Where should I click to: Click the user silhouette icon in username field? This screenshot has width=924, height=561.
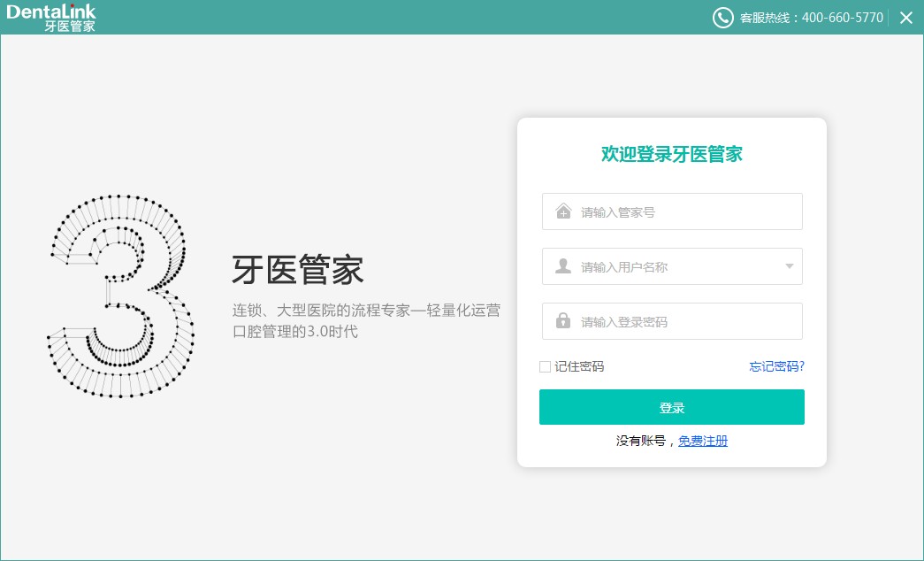[563, 266]
